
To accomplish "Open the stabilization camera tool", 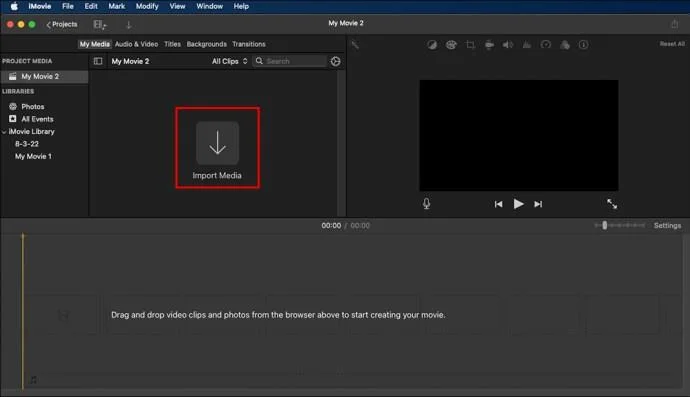I will pos(489,44).
